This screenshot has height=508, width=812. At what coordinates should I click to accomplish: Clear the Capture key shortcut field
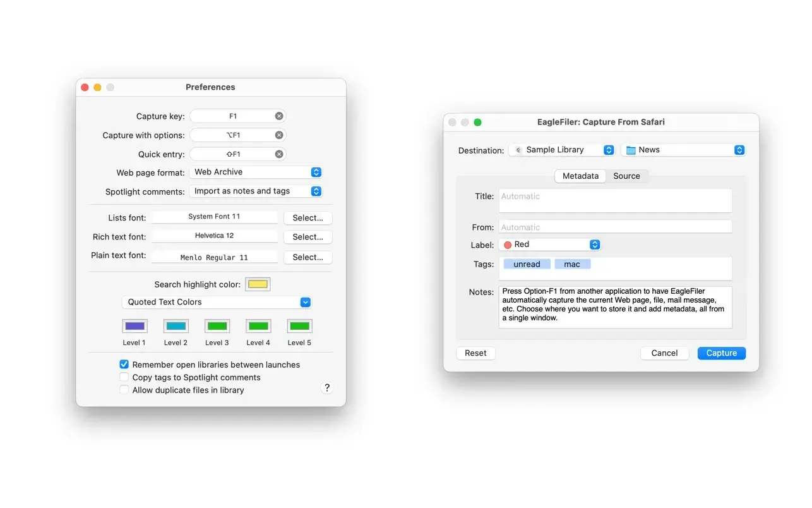point(279,116)
